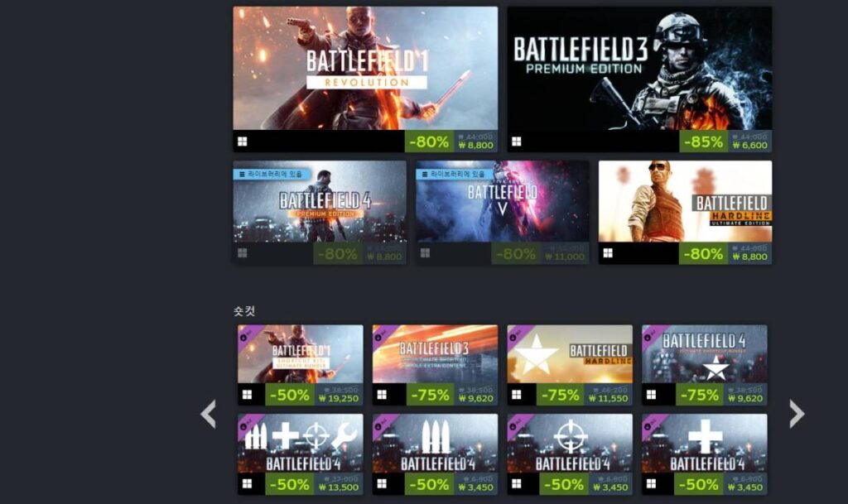Click Windows icon under Battlefield 3 Premium

[517, 142]
